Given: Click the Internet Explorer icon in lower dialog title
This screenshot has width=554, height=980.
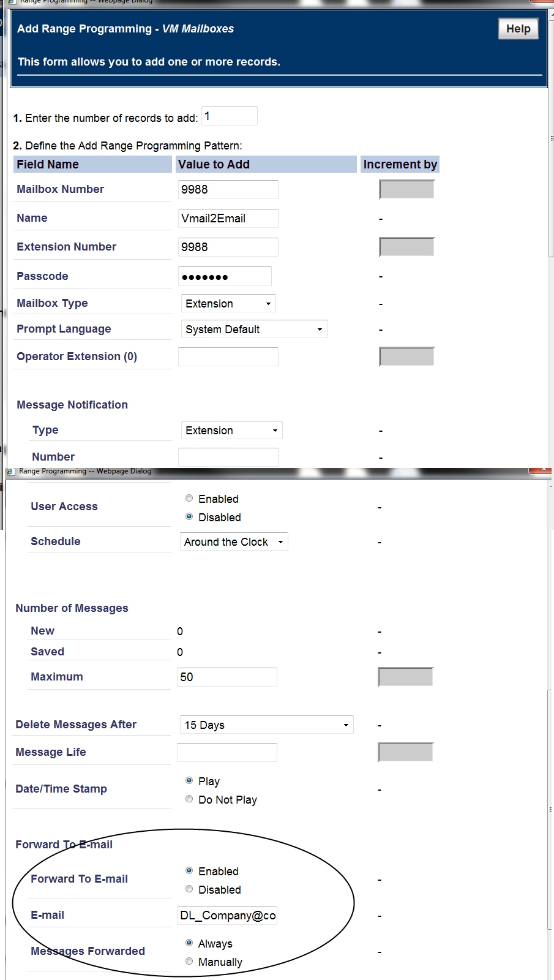Looking at the screenshot, I should click(10, 472).
